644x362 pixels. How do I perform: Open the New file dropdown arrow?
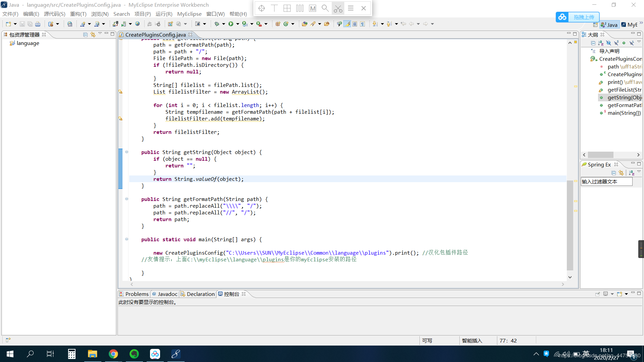pos(15,24)
